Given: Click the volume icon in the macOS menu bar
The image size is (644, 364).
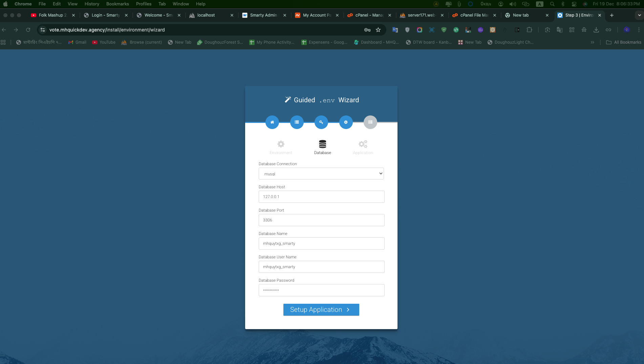Looking at the screenshot, I should (513, 4).
